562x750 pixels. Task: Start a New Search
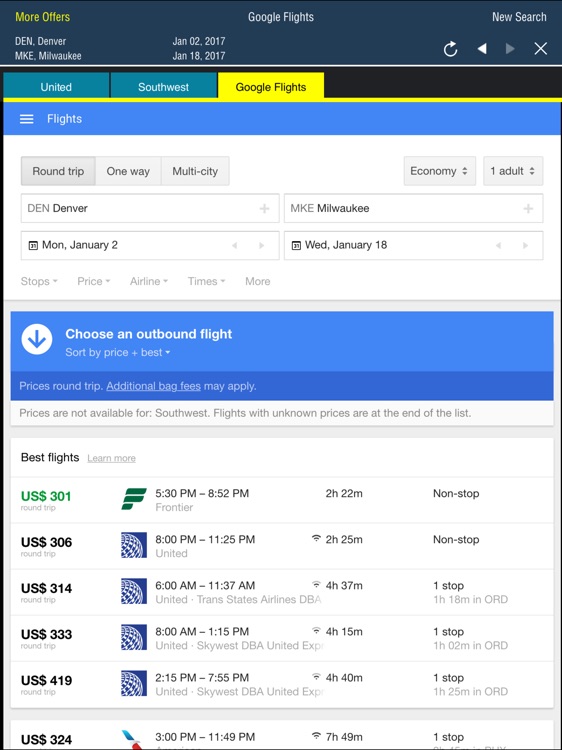point(519,17)
